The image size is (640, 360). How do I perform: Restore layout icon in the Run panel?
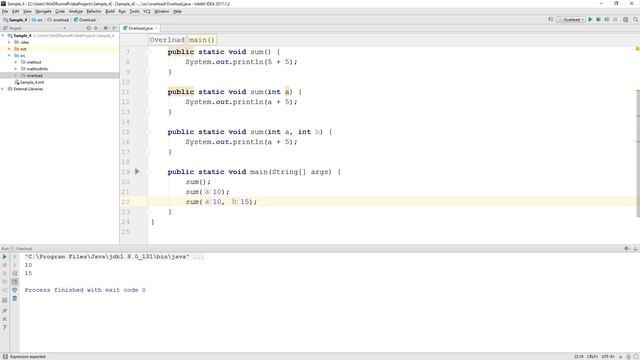tap(4, 300)
